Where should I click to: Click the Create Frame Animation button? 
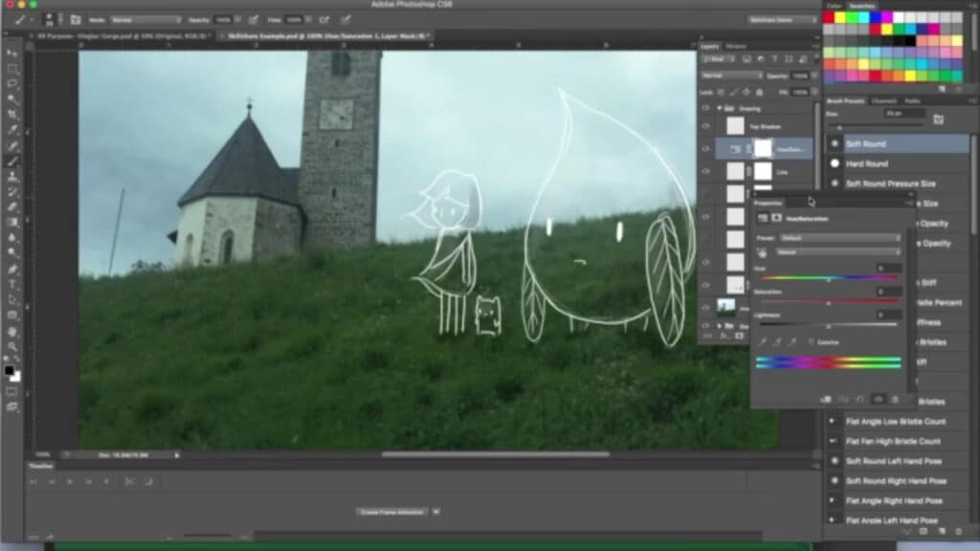394,512
